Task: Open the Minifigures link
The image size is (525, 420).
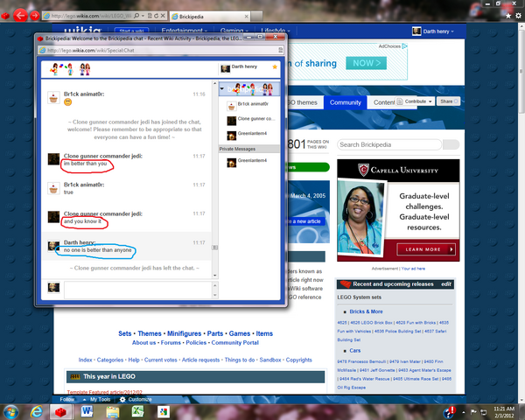Action: (x=184, y=333)
